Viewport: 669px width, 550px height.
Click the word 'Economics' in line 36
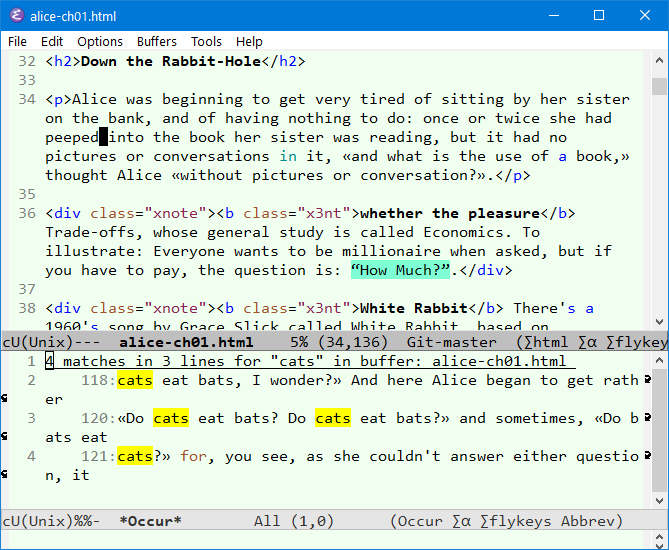463,232
